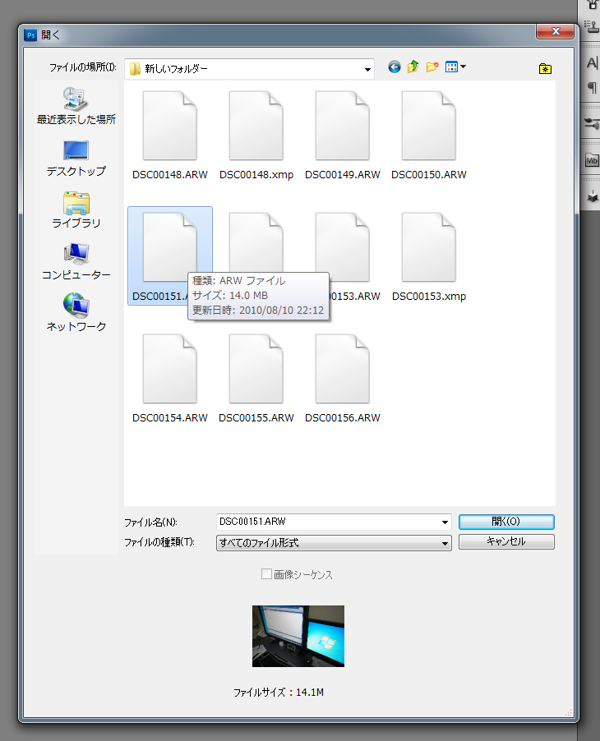This screenshot has height=741, width=600.
Task: Go back using the blue back arrow icon
Action: [x=394, y=67]
